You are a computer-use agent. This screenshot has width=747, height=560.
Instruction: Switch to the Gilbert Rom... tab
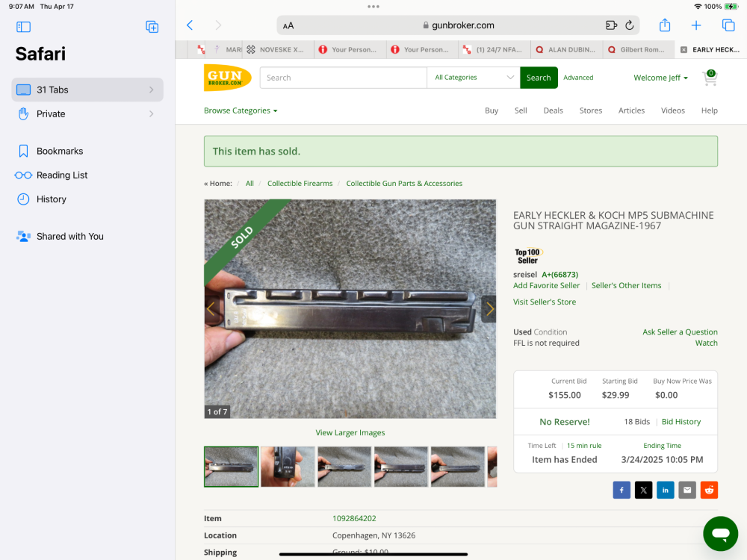(x=639, y=49)
